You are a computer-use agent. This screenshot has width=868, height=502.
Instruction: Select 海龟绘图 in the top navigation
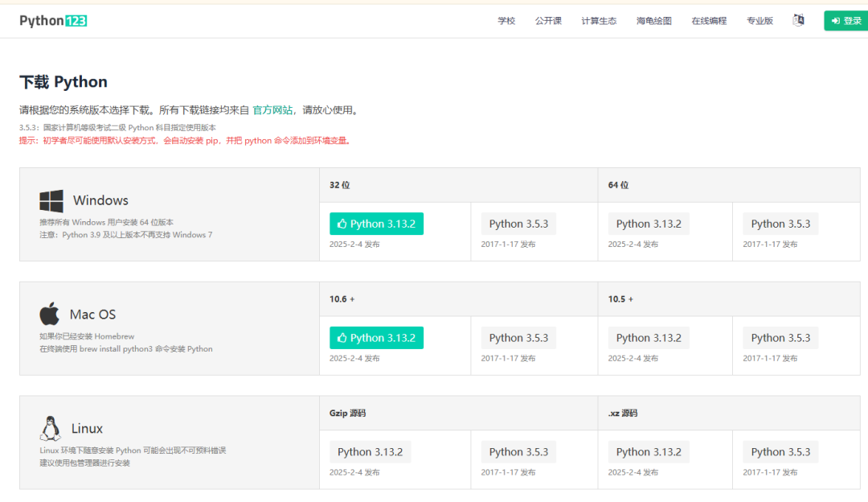point(653,21)
